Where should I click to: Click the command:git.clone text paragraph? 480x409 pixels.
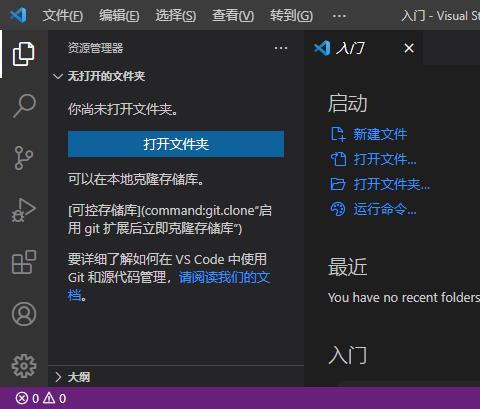pyautogui.click(x=170, y=220)
